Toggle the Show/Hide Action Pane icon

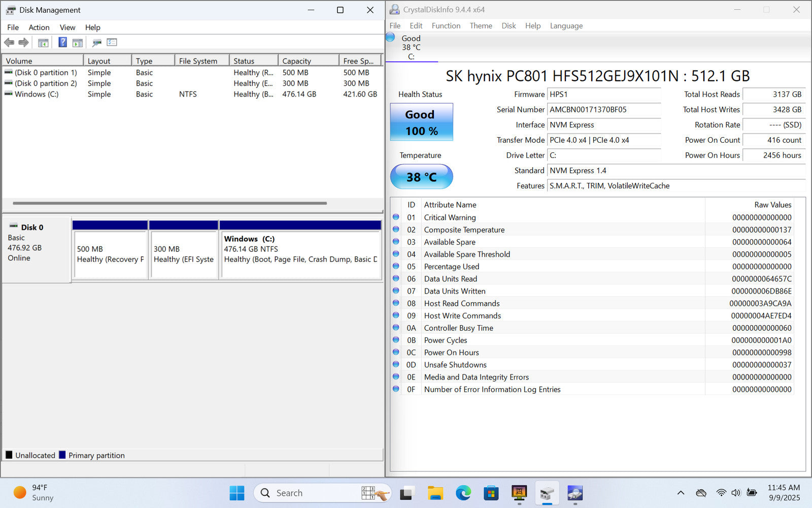[78, 43]
